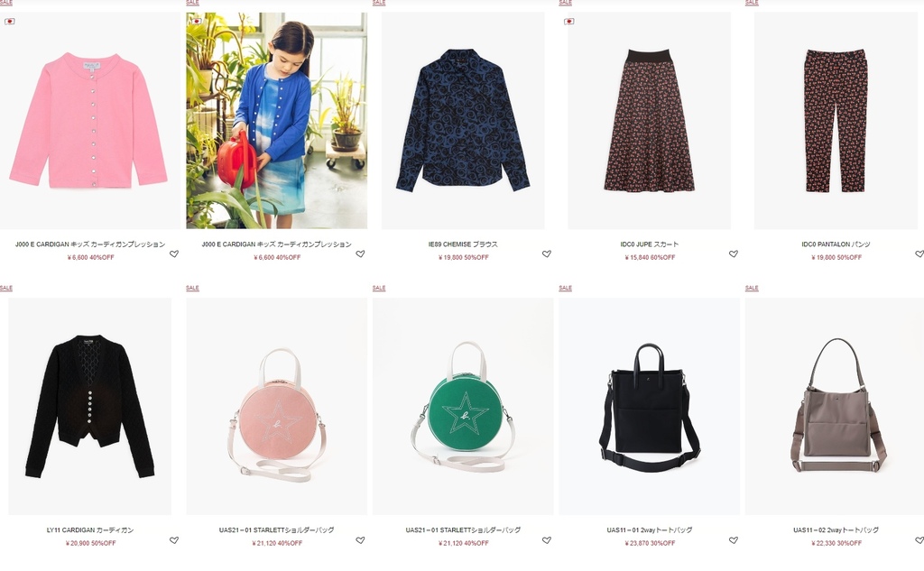Favorite the pink STARLETT shoulder bag
924x571 pixels.
coord(360,540)
